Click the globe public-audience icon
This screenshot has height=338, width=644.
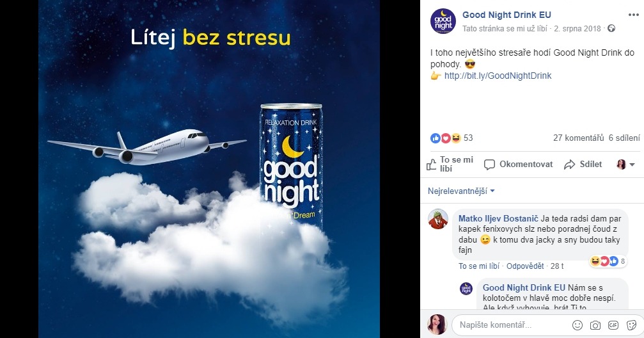pos(611,28)
